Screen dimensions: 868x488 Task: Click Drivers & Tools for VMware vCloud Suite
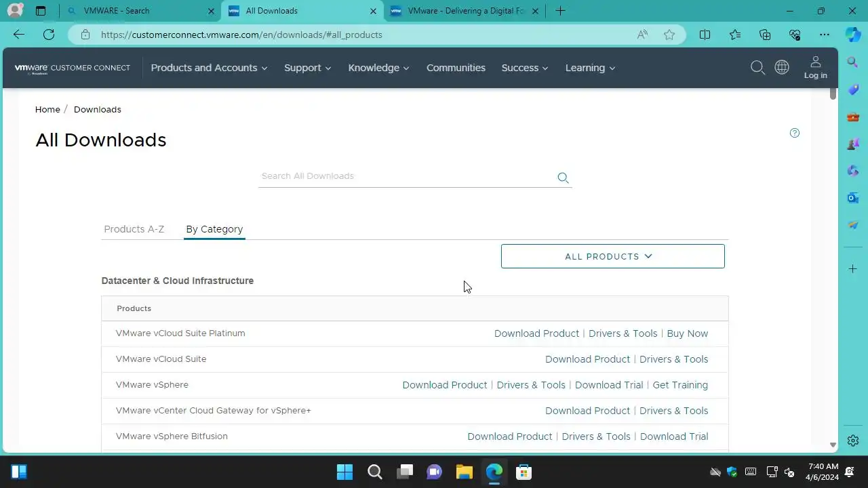point(673,359)
